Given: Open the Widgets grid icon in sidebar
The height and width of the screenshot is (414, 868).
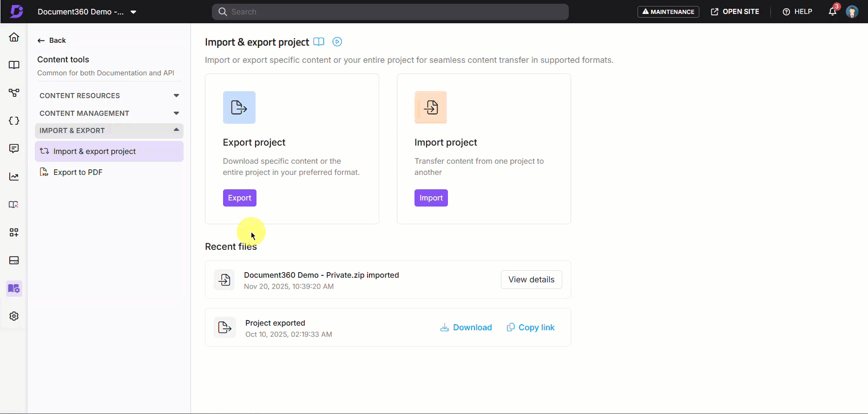Looking at the screenshot, I should pos(14,233).
